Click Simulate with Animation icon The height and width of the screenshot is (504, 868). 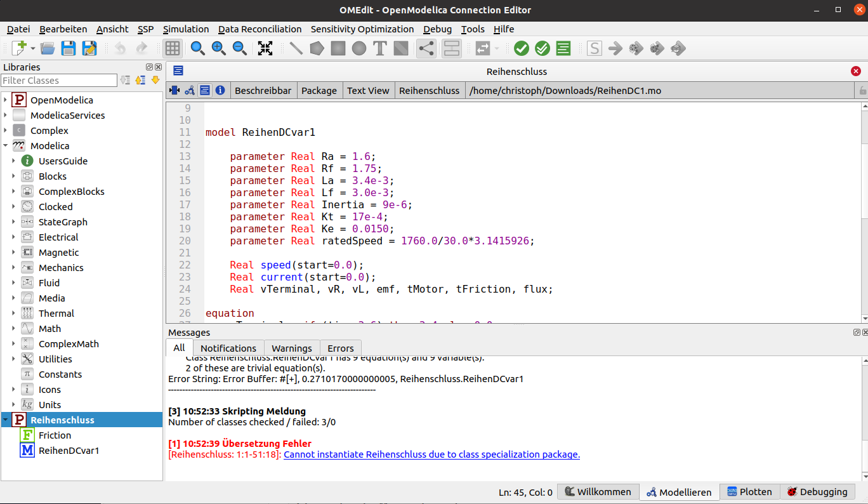(678, 48)
